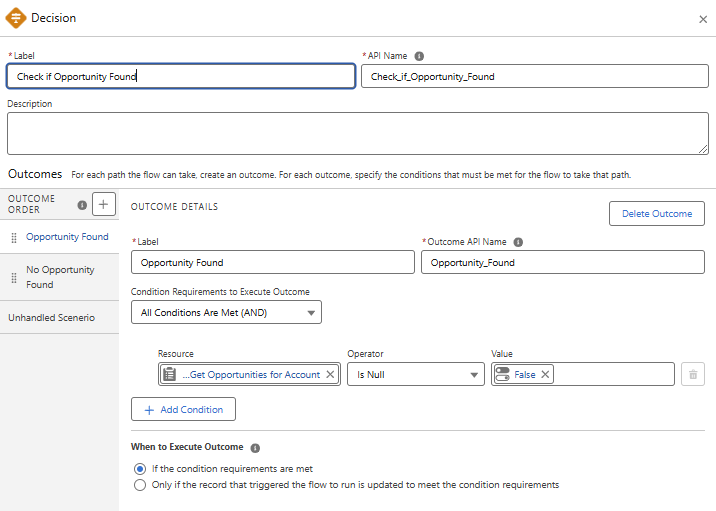Select 'If the condition requirements are met'
Image resolution: width=716 pixels, height=511 pixels.
pyautogui.click(x=140, y=468)
